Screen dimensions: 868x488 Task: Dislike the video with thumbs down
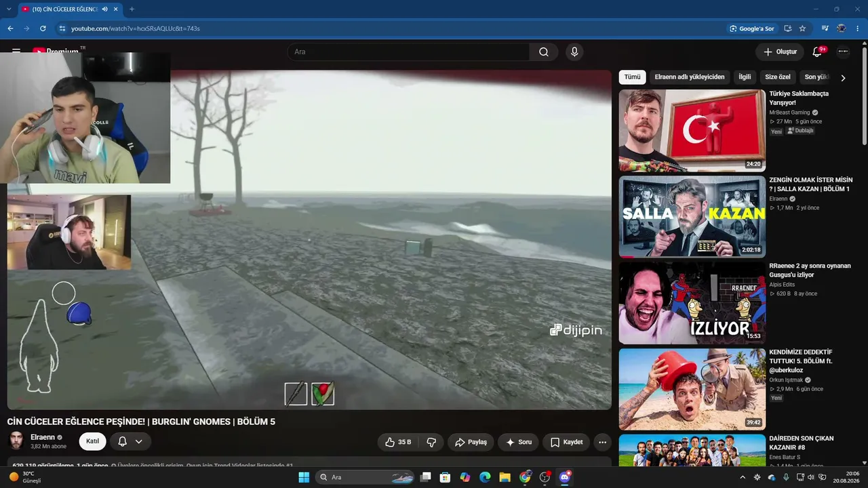431,442
